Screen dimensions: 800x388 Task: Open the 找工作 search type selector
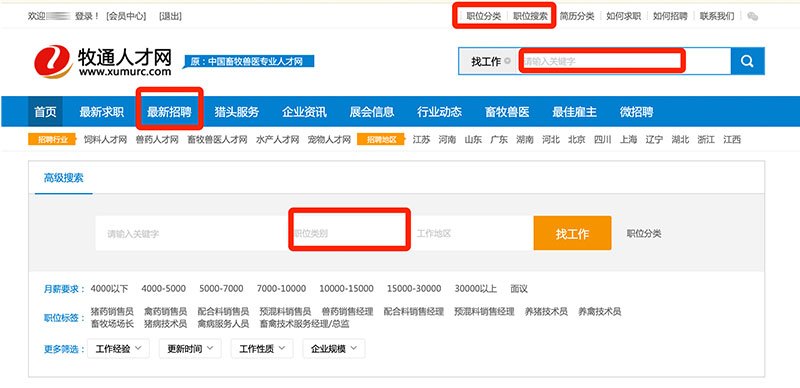tap(490, 61)
